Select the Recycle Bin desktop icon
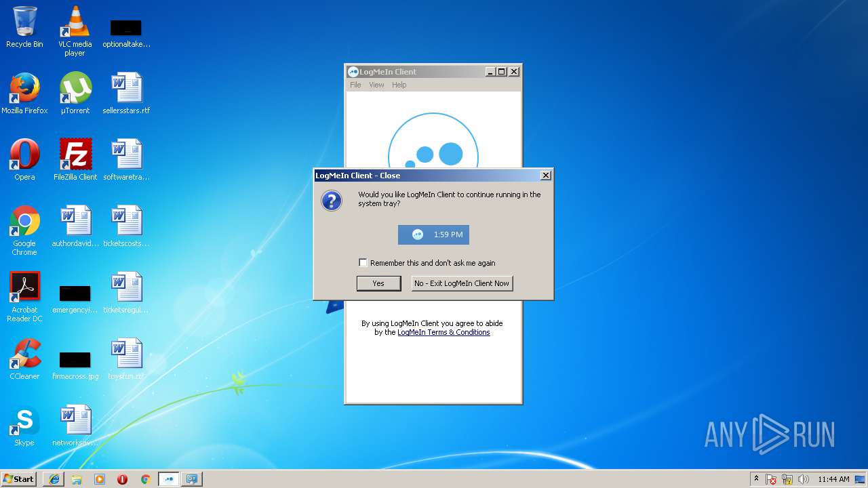Screen dimensions: 868x488 tap(24, 27)
